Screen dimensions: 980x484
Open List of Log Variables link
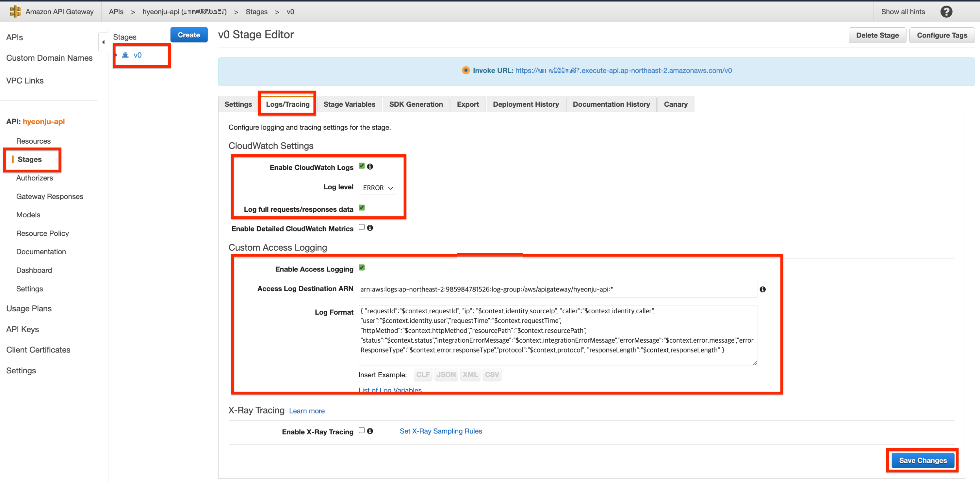pyautogui.click(x=390, y=390)
